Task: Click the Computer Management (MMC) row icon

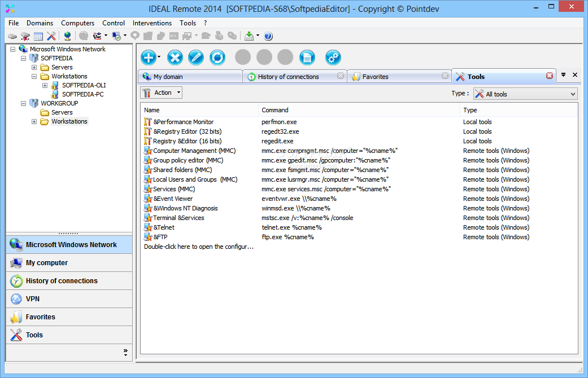Action: tap(148, 151)
